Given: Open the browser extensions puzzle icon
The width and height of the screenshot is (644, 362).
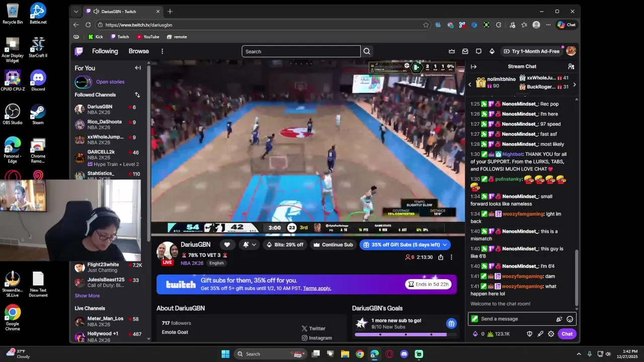Looking at the screenshot, I should (499, 25).
